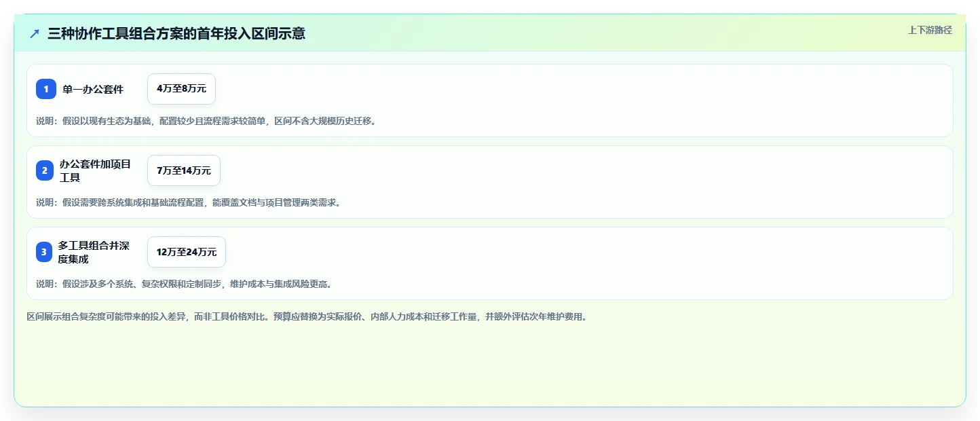Click the number 2 badge for 办公套件加项目工具
The width and height of the screenshot is (980, 421).
(45, 170)
